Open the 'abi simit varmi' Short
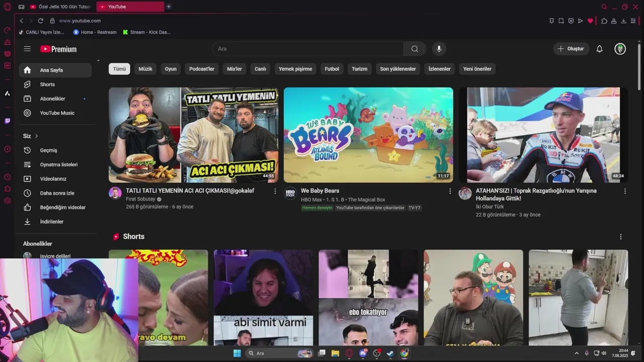This screenshot has width=644, height=362. point(263,298)
